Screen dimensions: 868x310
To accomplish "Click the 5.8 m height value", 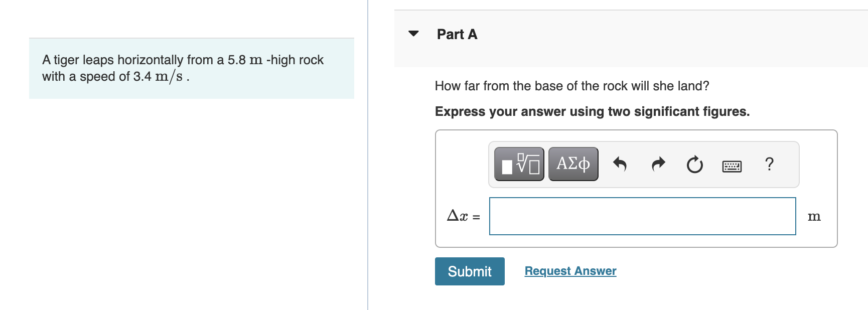I will 244,60.
